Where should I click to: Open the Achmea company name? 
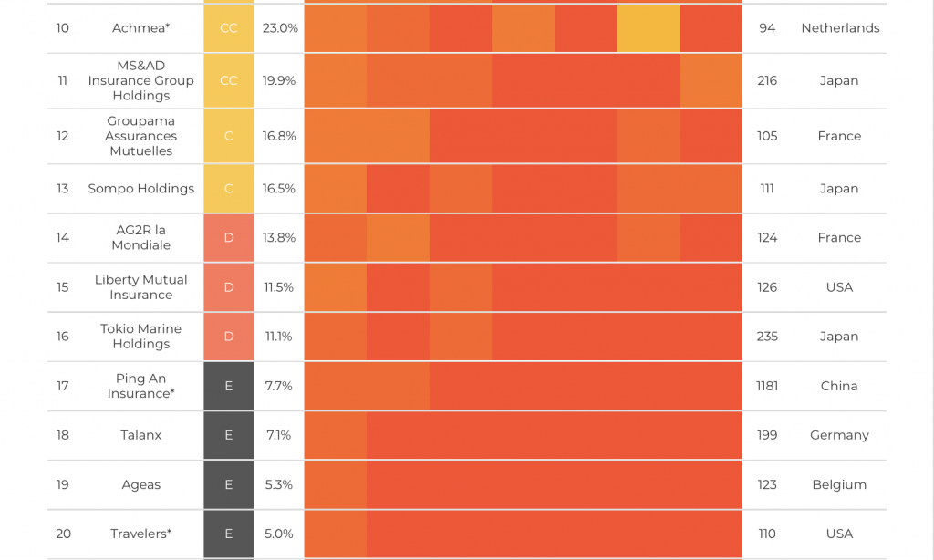[140, 28]
